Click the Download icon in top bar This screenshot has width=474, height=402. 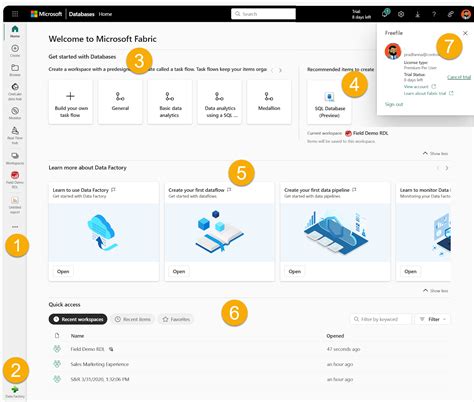coord(417,14)
